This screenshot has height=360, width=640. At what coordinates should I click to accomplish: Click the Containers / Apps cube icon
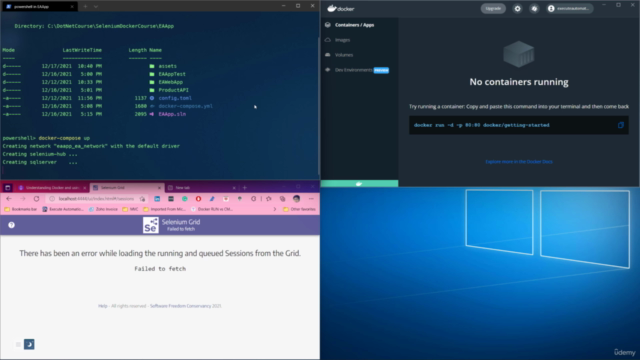click(328, 25)
